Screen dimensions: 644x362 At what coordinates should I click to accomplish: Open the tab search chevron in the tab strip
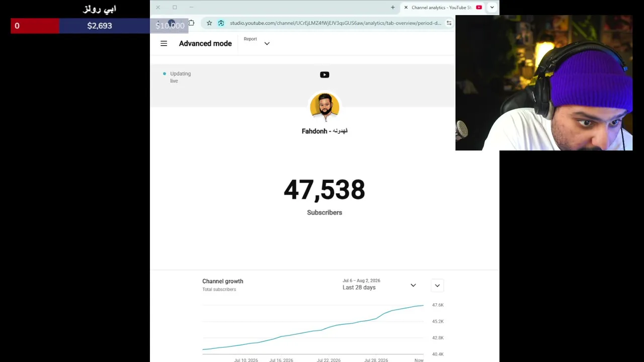492,8
